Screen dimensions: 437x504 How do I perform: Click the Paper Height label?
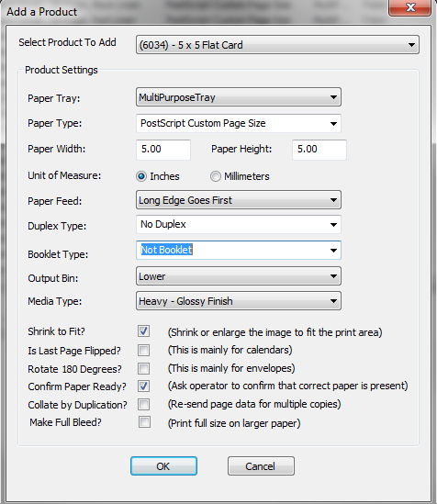[x=241, y=149]
